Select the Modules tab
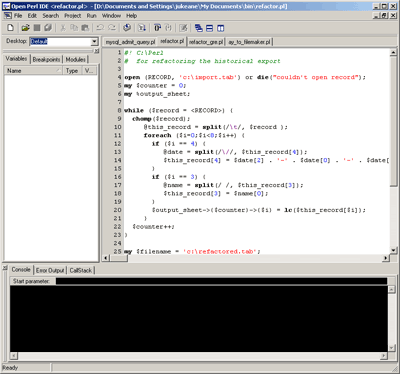The height and width of the screenshot is (374, 400). (x=75, y=60)
